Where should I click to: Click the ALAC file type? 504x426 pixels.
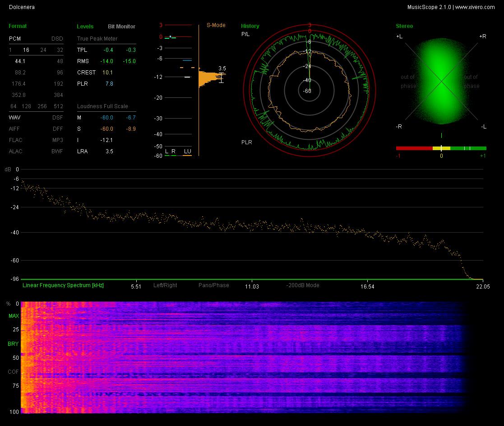(15, 151)
